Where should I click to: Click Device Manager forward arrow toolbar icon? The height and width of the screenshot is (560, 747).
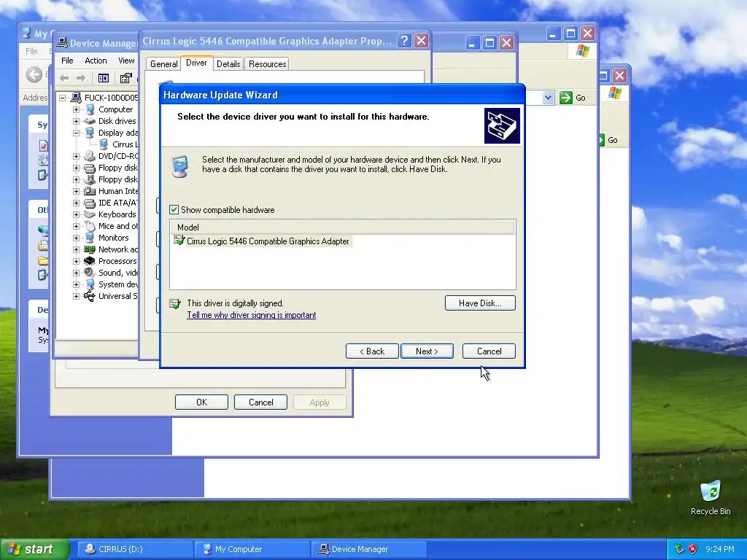(x=81, y=78)
